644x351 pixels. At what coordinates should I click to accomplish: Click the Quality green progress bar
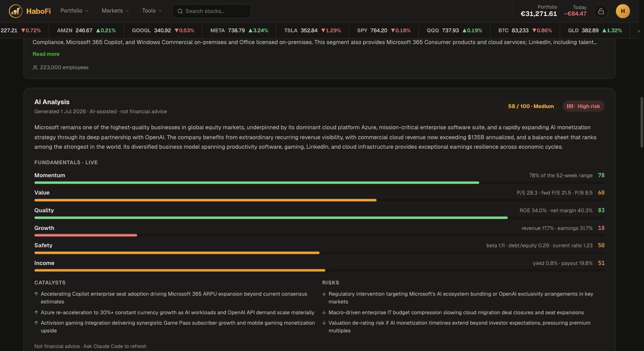click(271, 218)
